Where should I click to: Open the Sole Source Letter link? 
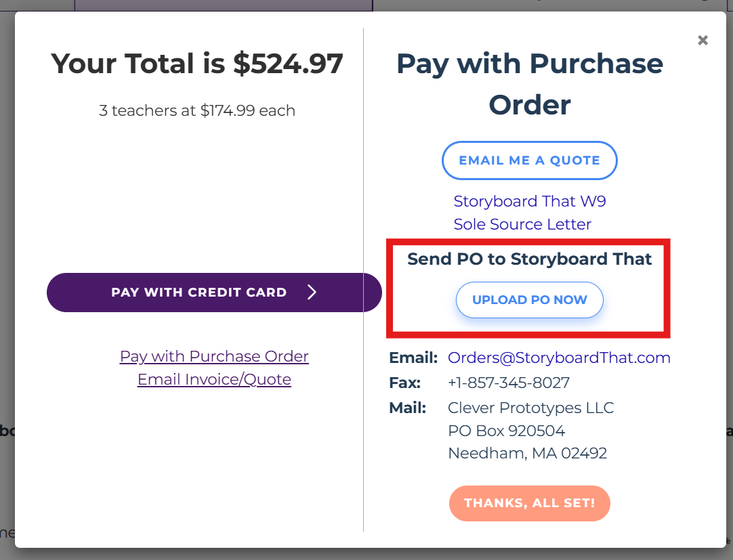tap(522, 224)
